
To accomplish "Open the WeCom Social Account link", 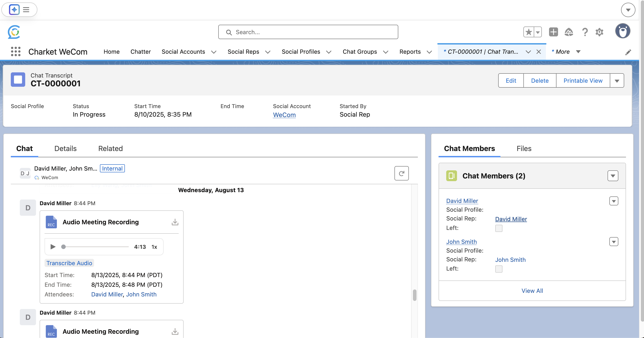I will pyautogui.click(x=284, y=115).
